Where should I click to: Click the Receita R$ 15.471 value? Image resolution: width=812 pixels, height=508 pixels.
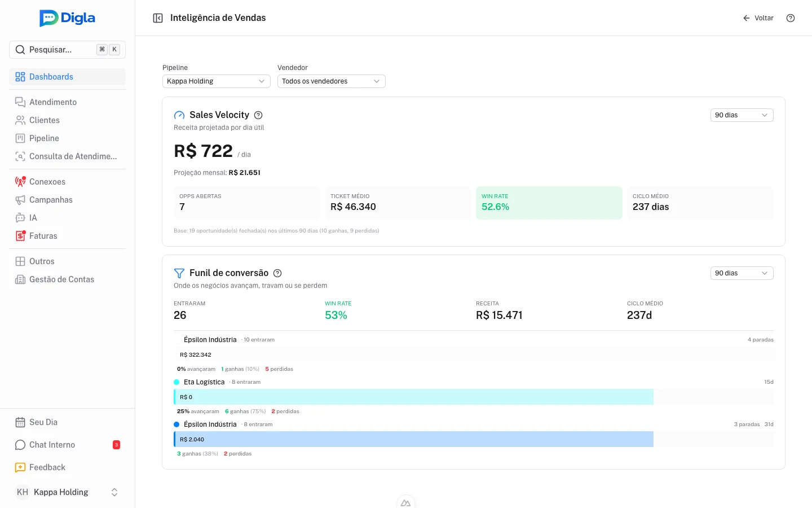(x=499, y=315)
